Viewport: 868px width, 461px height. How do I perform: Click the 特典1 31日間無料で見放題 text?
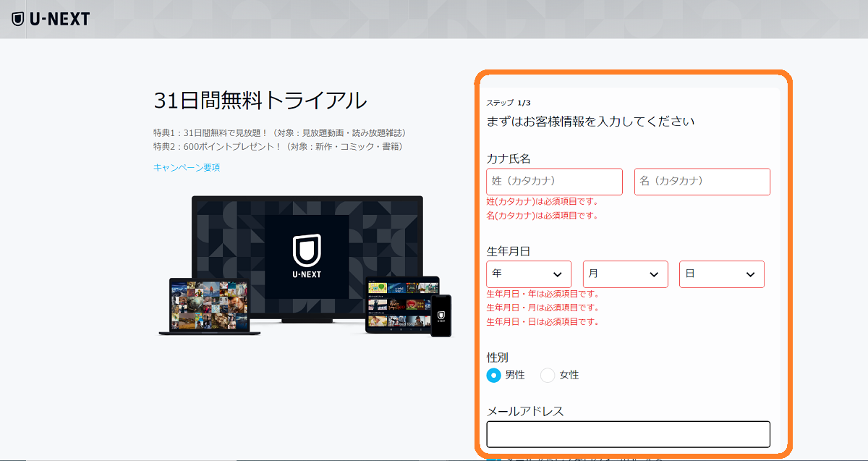[280, 133]
